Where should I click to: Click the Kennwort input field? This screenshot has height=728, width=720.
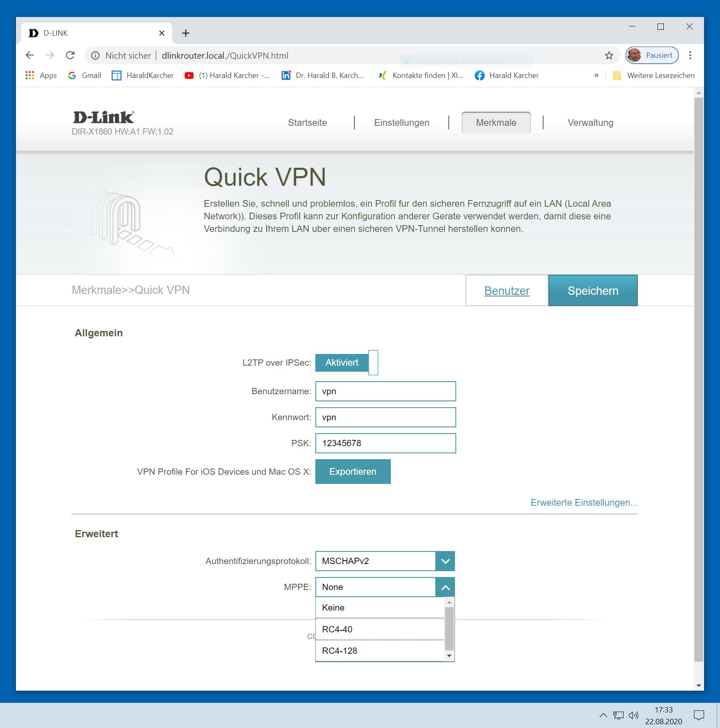[386, 417]
